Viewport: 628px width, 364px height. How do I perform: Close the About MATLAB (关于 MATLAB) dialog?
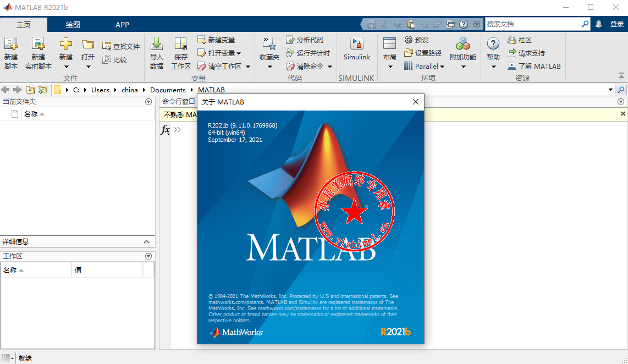(x=416, y=102)
